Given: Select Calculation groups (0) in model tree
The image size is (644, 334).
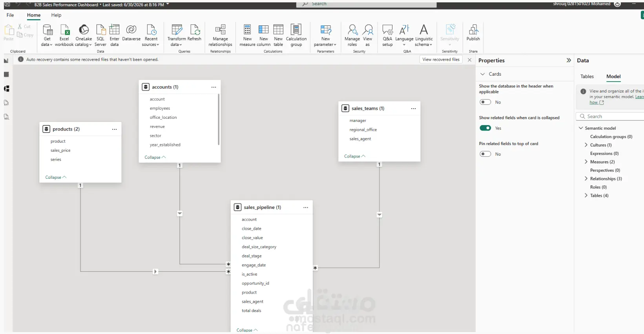Looking at the screenshot, I should (611, 137).
